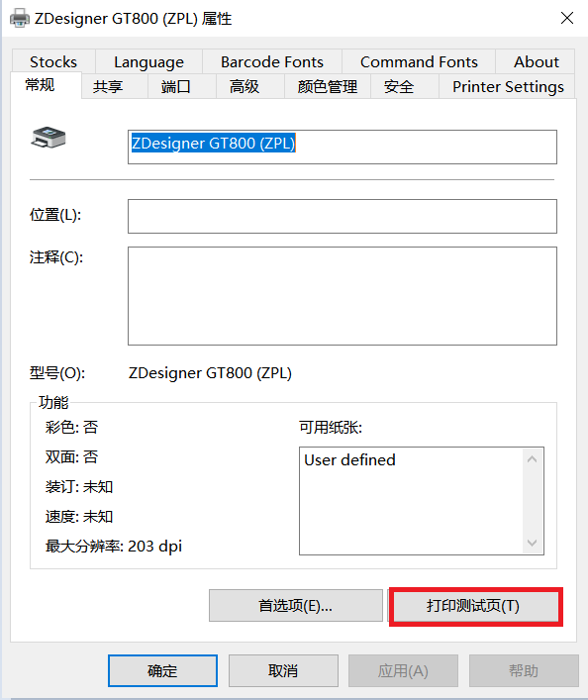
Task: Open 首选项(E)... preferences button
Action: coord(296,606)
